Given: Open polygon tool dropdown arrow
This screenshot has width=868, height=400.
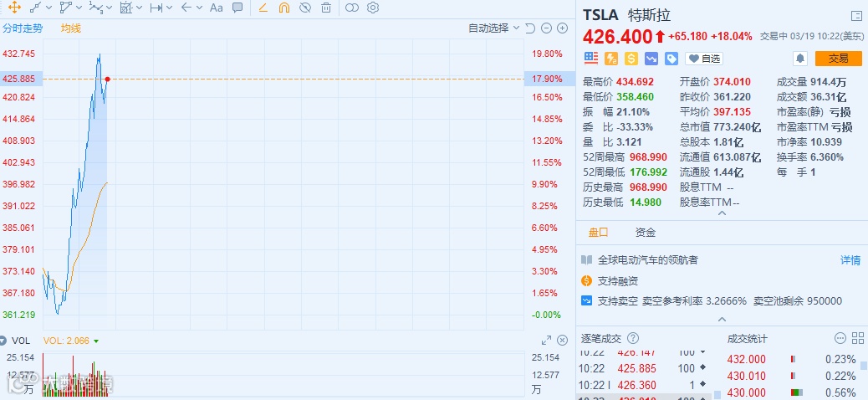Looking at the screenshot, I should tap(79, 8).
